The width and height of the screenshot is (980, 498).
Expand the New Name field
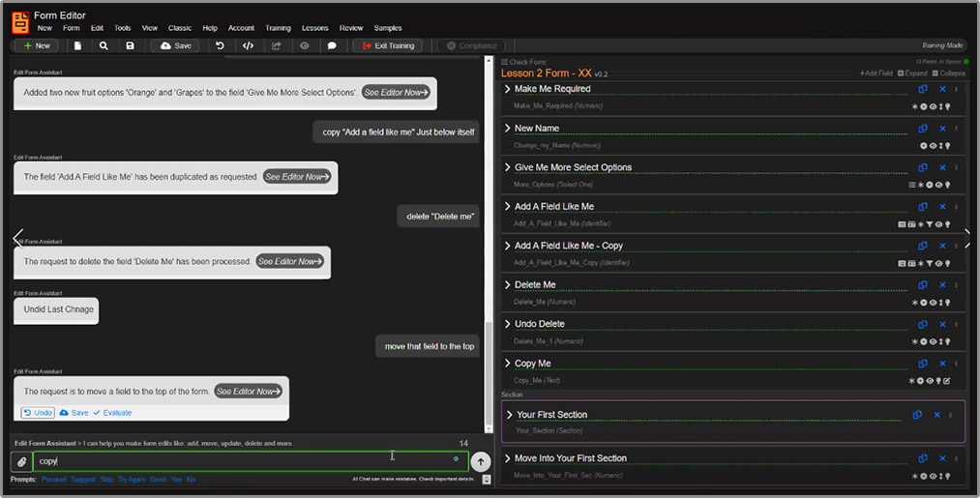click(508, 128)
